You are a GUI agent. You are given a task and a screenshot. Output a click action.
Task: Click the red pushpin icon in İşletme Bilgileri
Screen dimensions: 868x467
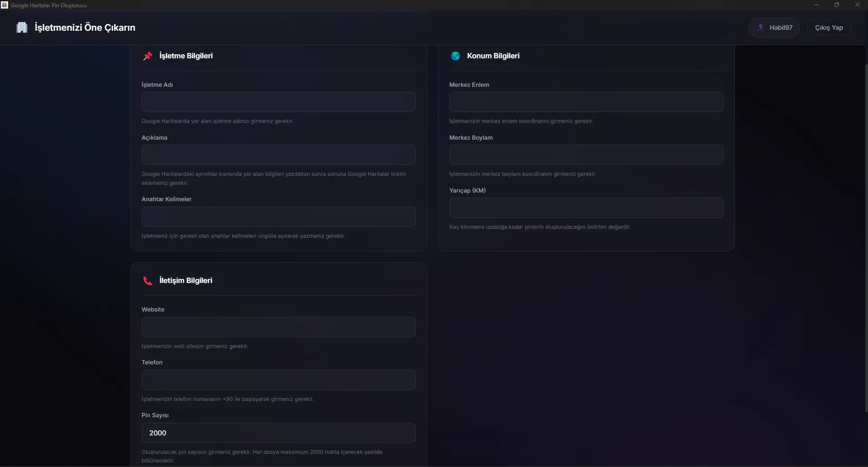pos(148,56)
